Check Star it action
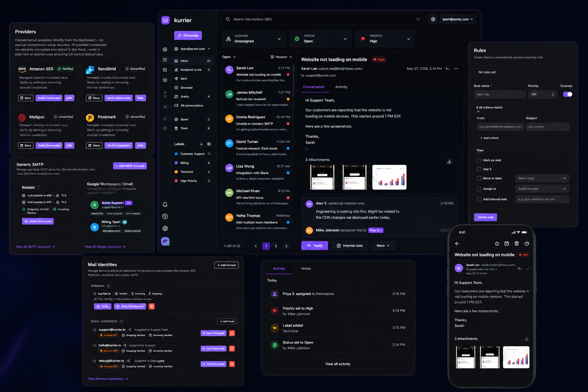588x392 pixels. 479,169
